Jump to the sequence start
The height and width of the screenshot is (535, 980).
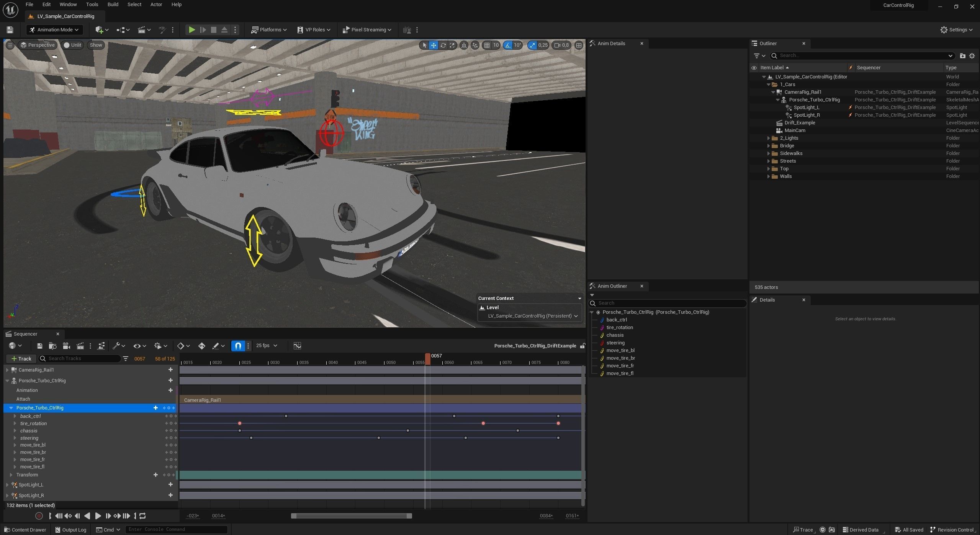tap(59, 516)
